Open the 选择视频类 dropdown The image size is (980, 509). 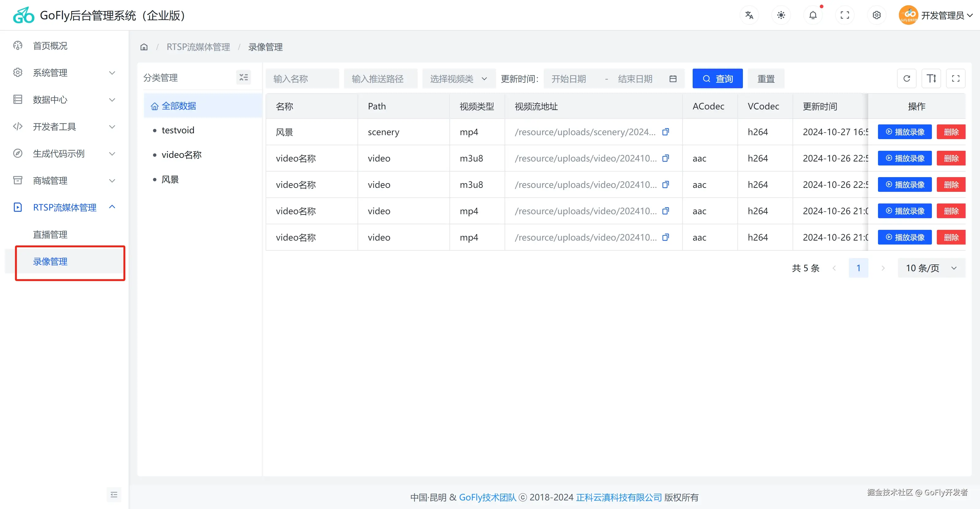click(458, 79)
